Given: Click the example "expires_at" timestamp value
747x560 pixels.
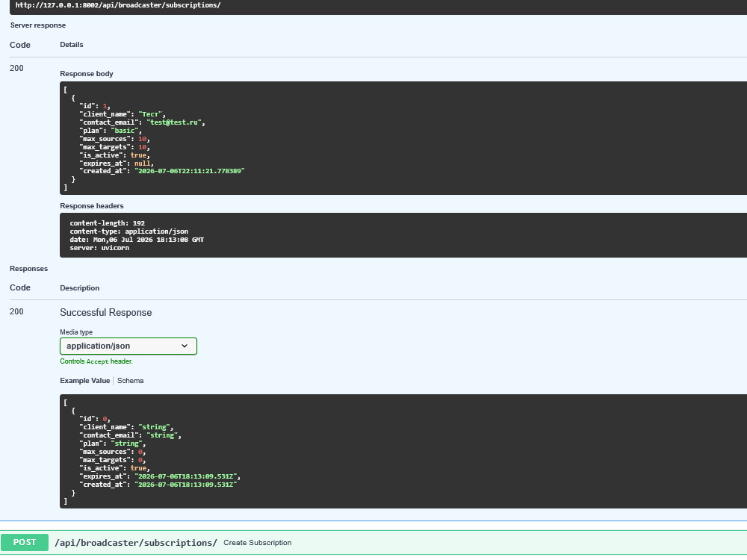Looking at the screenshot, I should click(186, 476).
